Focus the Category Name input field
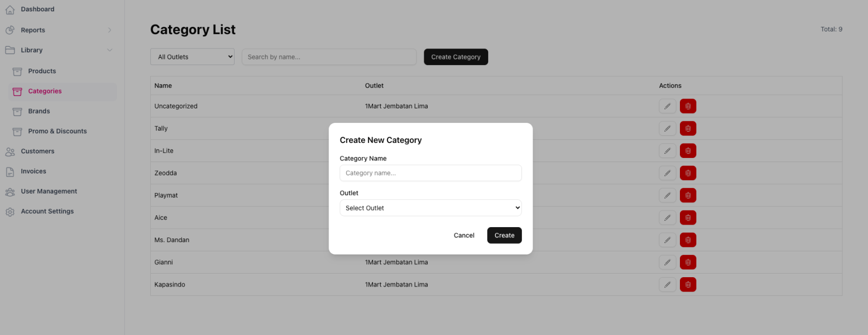The height and width of the screenshot is (335, 868). 430,173
